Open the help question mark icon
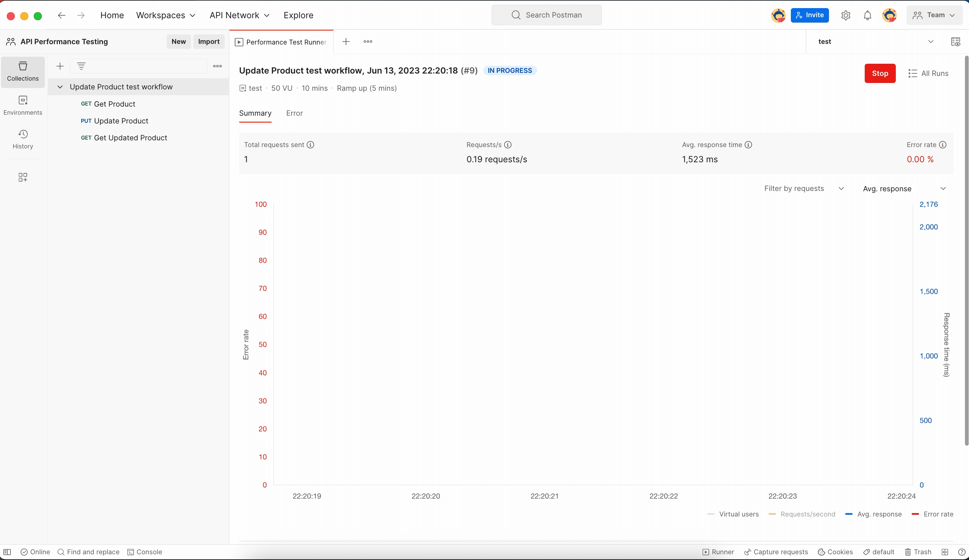Viewport: 969px width, 560px height. coord(962,552)
